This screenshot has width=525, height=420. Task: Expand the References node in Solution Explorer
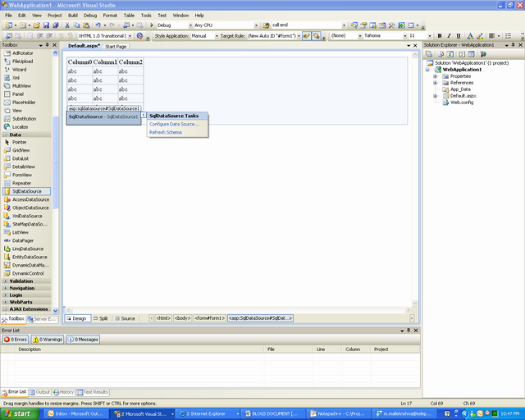pos(435,83)
